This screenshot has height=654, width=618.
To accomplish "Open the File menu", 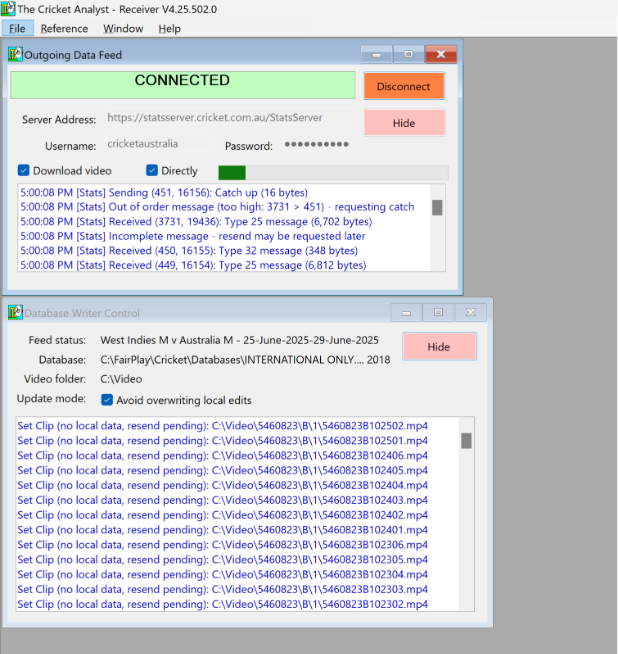I will (x=17, y=29).
